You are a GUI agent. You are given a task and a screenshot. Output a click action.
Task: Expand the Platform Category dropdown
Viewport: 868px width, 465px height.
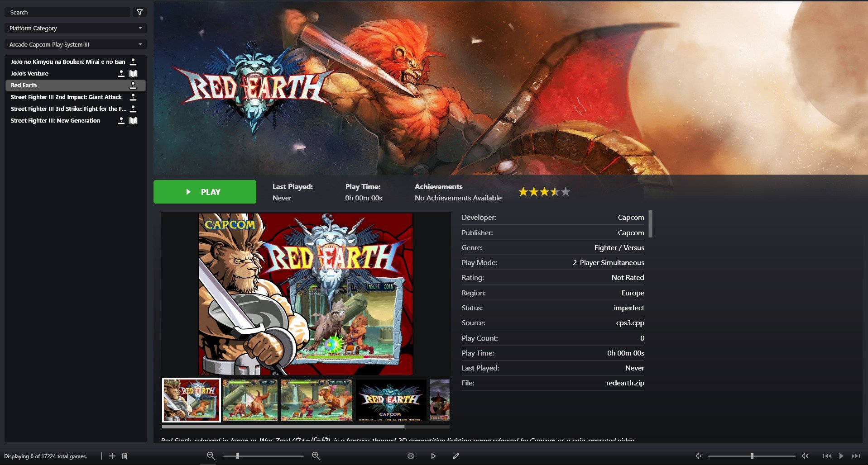(x=76, y=28)
